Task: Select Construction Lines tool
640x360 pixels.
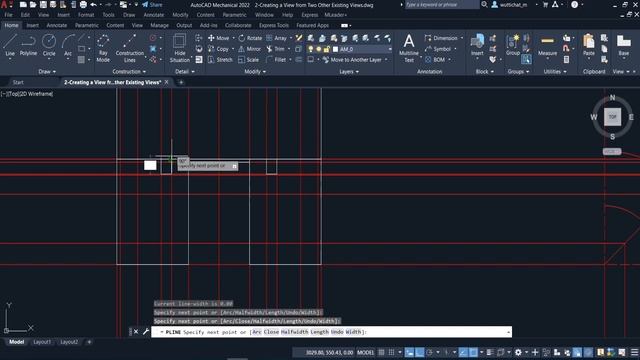Action: click(129, 48)
